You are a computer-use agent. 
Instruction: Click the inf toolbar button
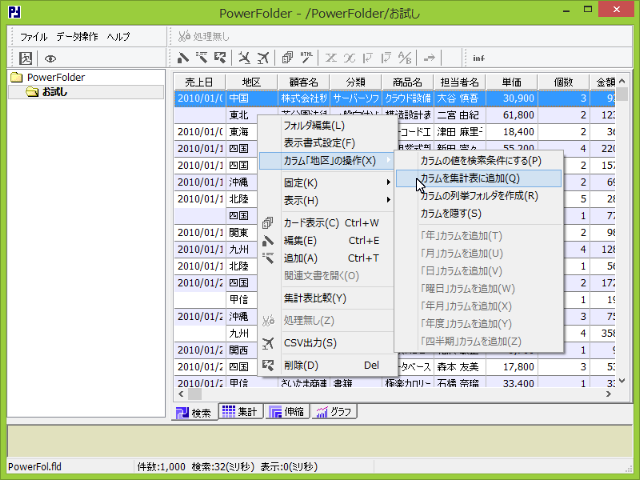[x=478, y=58]
